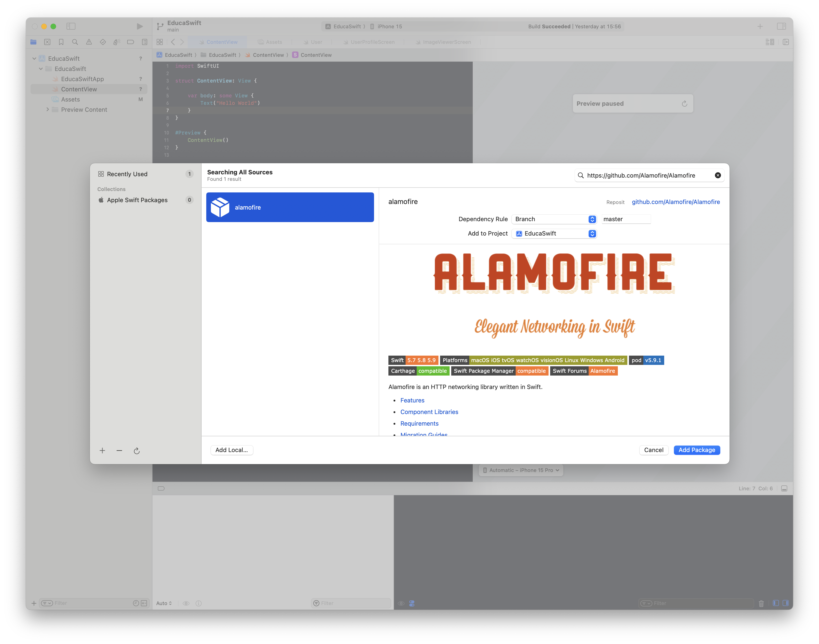Add an editor on the right
Screen dimensions: 819x644
click(x=786, y=42)
